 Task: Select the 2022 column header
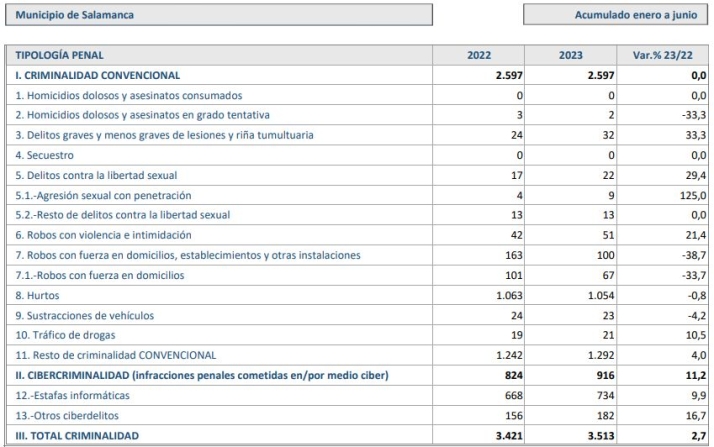(x=480, y=55)
